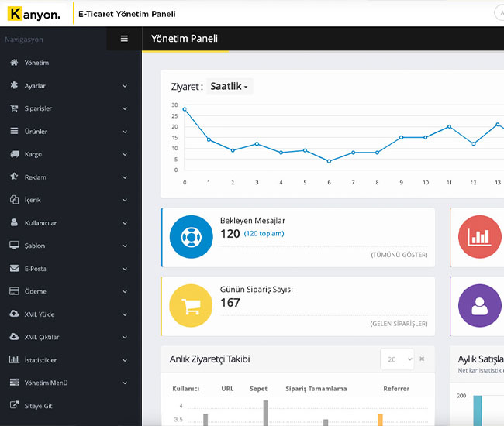
Task: Expand the Kullanıcılar menu chevron
Action: pos(125,223)
